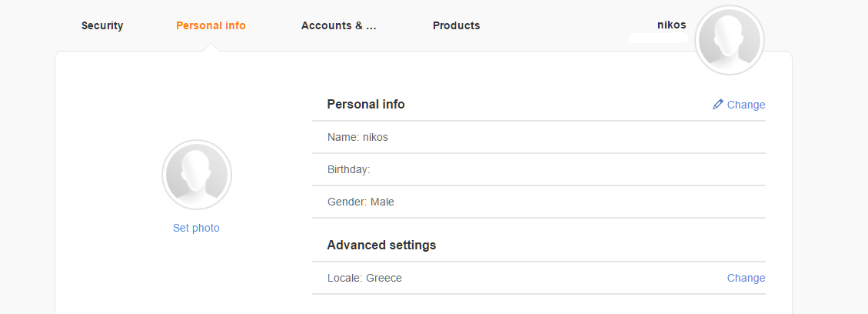The width and height of the screenshot is (868, 314).
Task: Click Change link in Personal info header
Action: (746, 105)
